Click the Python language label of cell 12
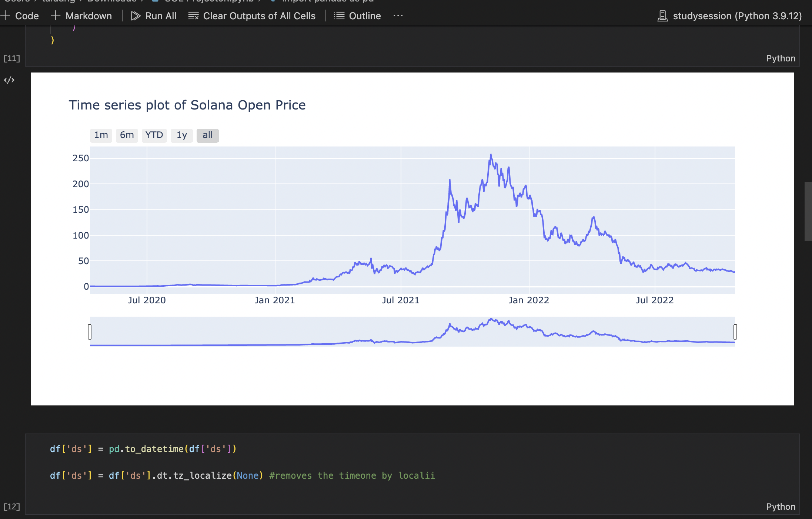The height and width of the screenshot is (519, 812). pos(781,507)
